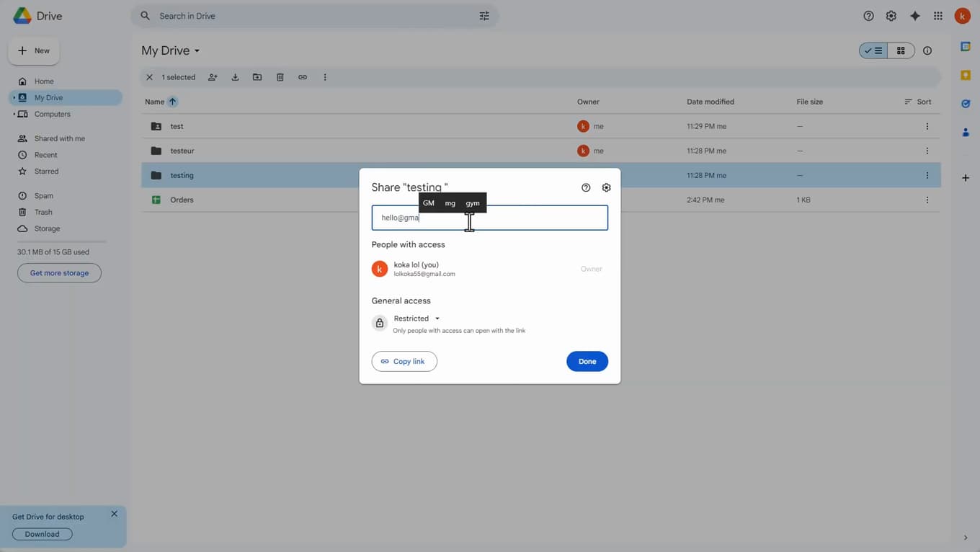Click the Date modified column header
980x552 pixels.
click(x=710, y=102)
